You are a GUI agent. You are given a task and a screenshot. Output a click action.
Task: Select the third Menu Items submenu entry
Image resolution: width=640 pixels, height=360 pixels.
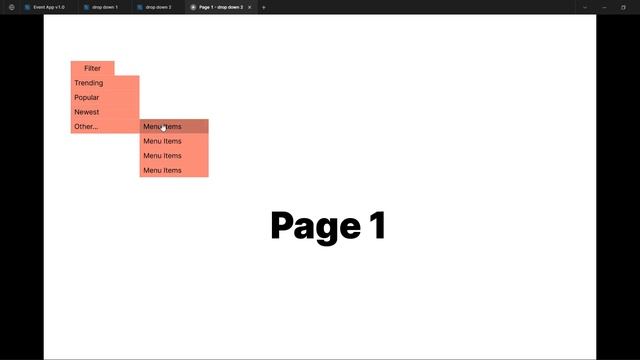[x=174, y=156]
